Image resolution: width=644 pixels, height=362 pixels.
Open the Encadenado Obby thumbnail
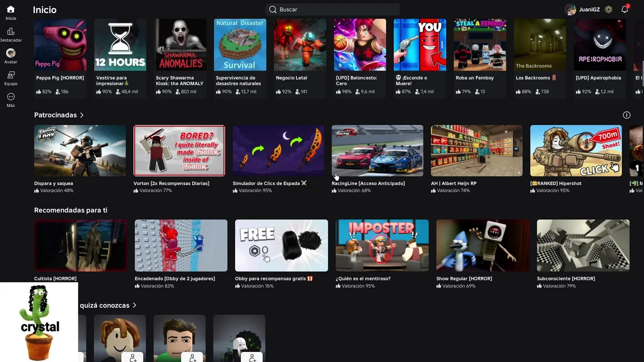181,245
